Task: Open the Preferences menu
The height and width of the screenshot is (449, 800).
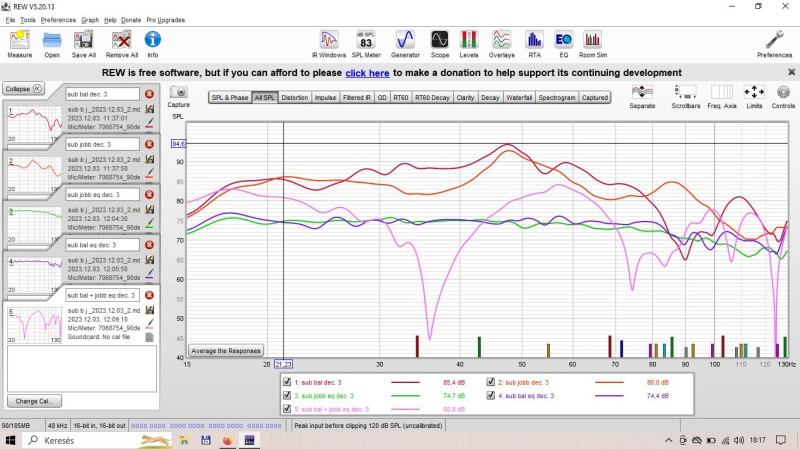Action: 58,20
